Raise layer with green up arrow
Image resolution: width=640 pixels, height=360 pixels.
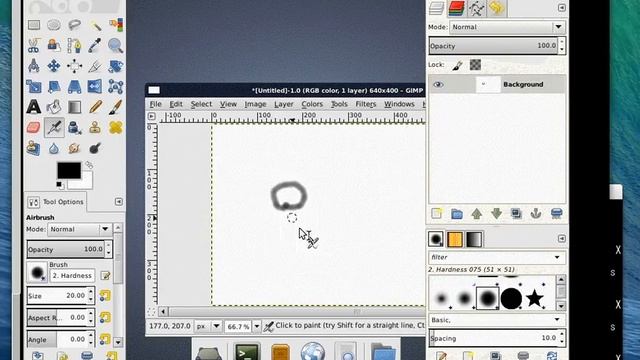[x=476, y=213]
